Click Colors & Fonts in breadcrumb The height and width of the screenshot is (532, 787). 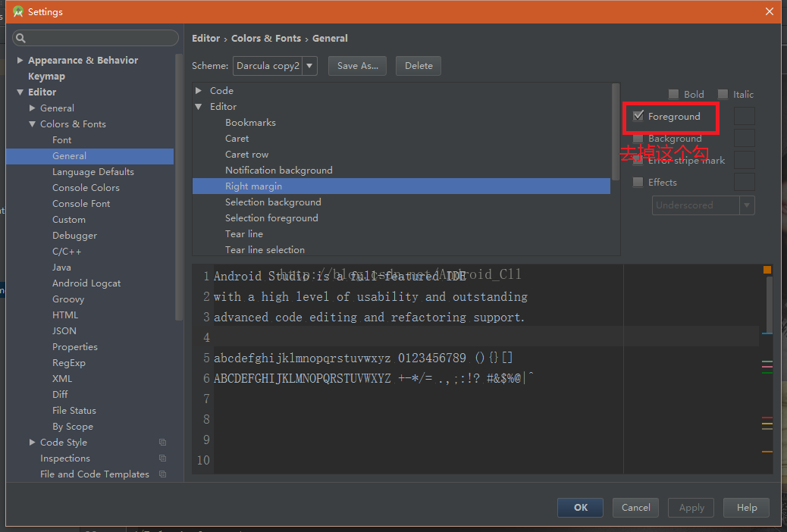tap(266, 38)
